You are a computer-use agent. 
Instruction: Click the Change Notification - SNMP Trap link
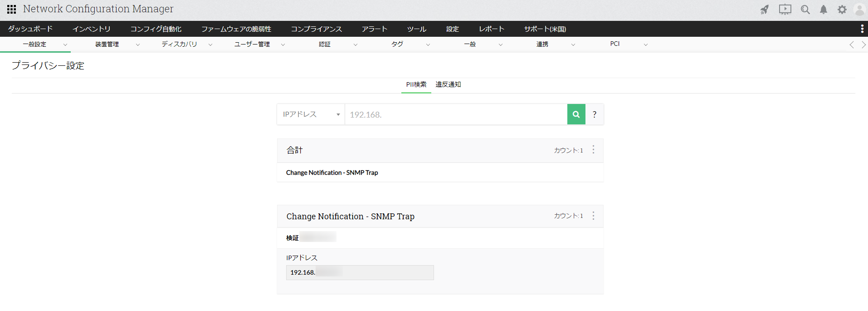332,173
